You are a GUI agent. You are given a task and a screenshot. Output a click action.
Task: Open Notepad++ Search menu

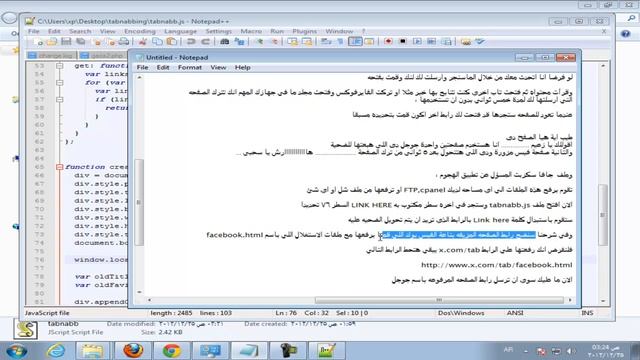pyautogui.click(x=80, y=31)
